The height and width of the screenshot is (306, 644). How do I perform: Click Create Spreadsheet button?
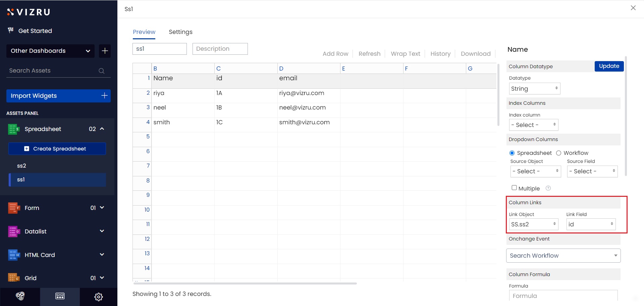tap(57, 149)
